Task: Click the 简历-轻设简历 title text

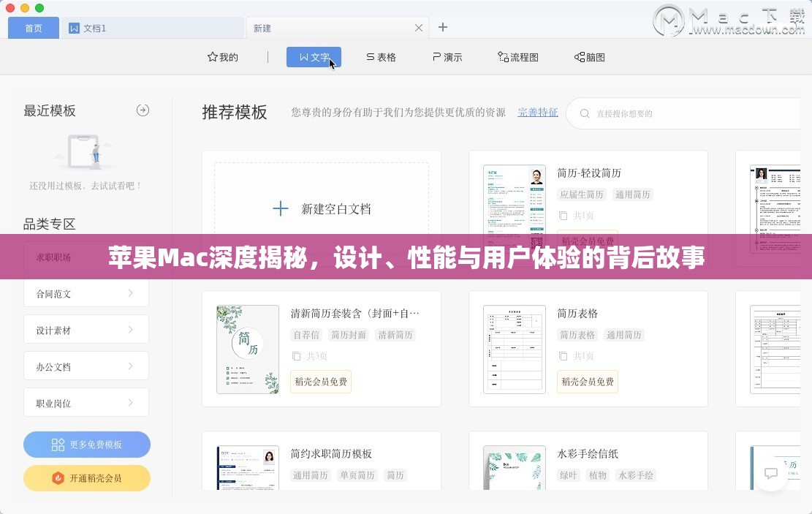Action: [589, 173]
